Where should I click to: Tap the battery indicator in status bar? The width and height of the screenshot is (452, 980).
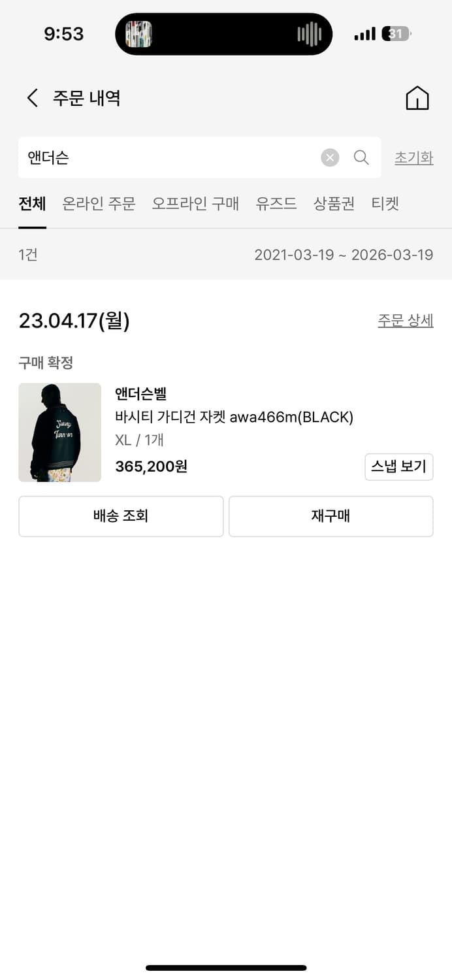[x=397, y=34]
